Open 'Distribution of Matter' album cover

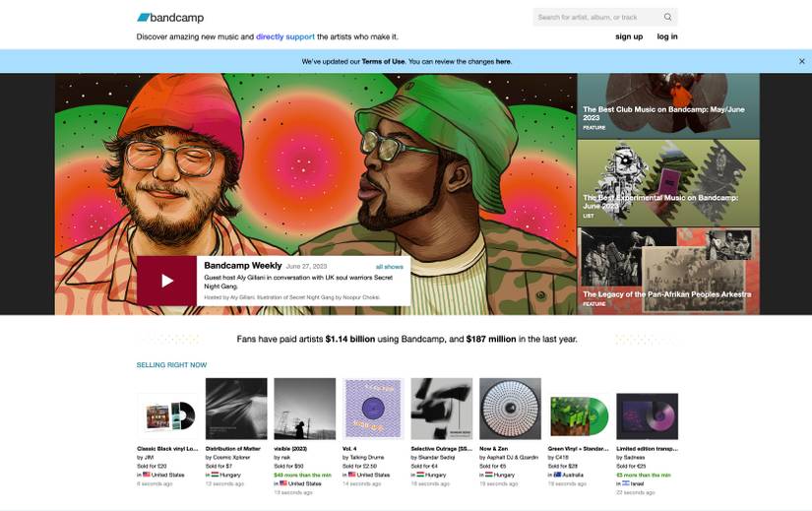point(236,409)
